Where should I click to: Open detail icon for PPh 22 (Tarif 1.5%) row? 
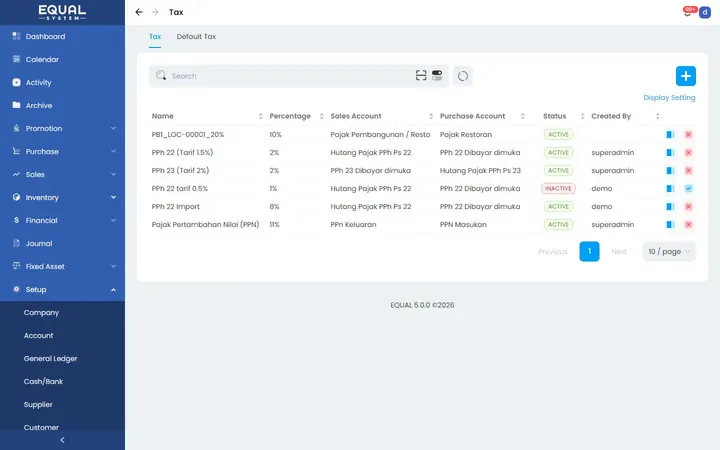[670, 152]
